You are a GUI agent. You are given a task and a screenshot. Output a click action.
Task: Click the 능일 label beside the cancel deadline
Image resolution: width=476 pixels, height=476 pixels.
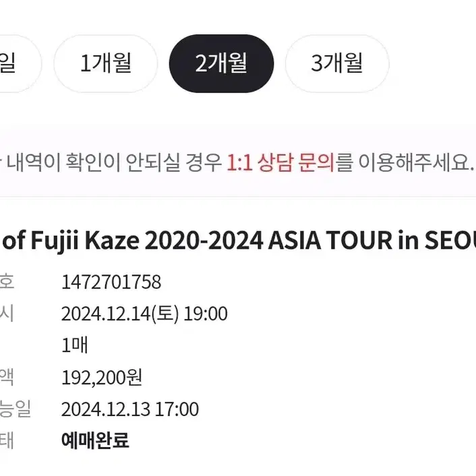click(16, 409)
